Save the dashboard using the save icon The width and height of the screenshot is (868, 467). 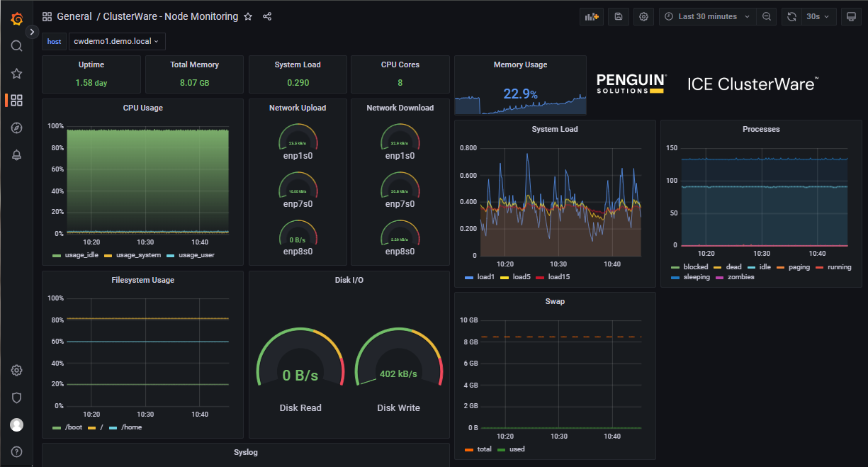pyautogui.click(x=618, y=16)
